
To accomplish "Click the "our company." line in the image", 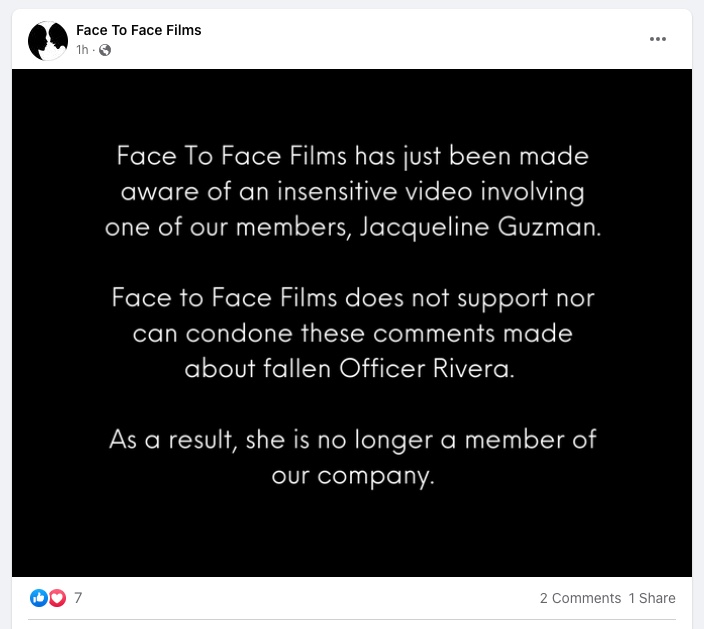I will click(353, 476).
